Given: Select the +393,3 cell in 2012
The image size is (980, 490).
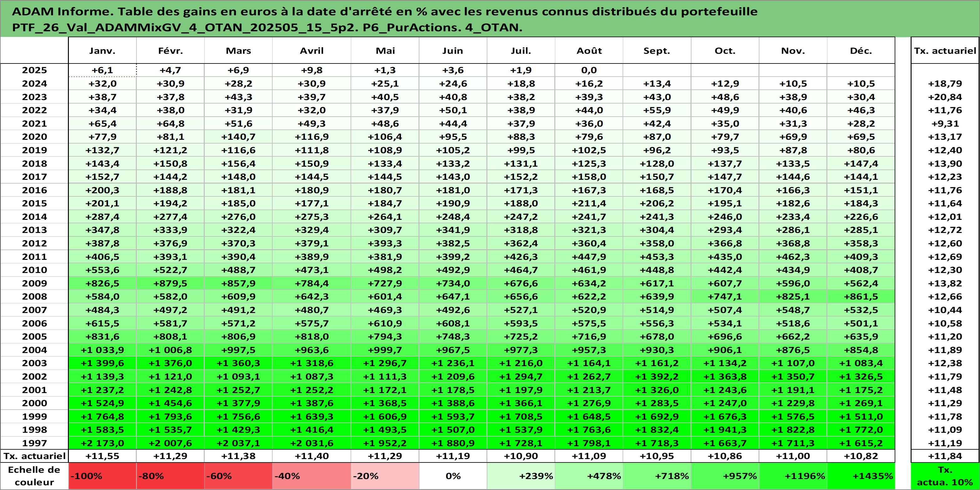Looking at the screenshot, I should pos(385,243).
